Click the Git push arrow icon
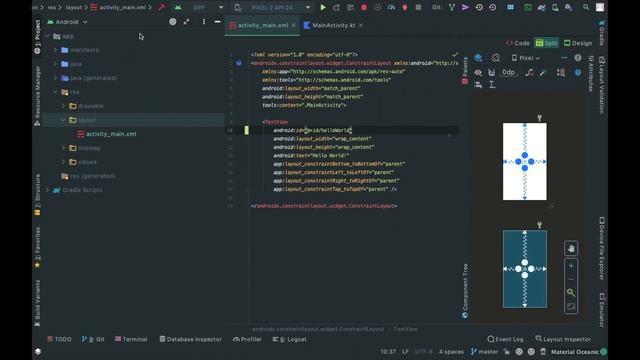 tap(465, 7)
